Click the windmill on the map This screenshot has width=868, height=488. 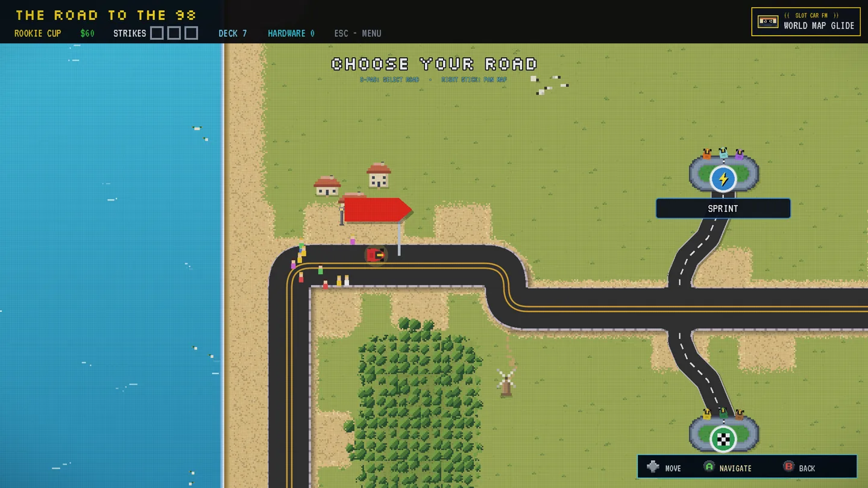pos(506,383)
